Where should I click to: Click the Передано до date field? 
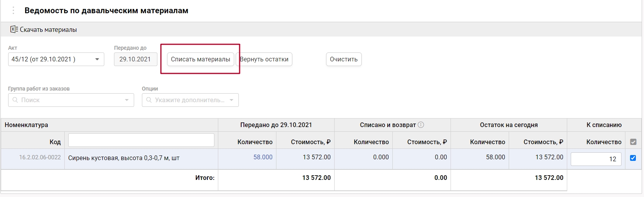[135, 59]
